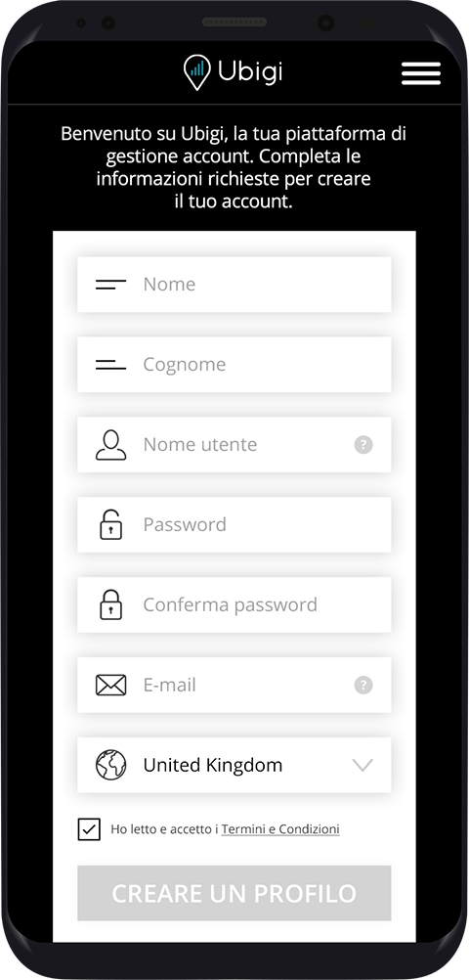
Task: Click CREARE UN PROFILO button
Action: (x=234, y=893)
